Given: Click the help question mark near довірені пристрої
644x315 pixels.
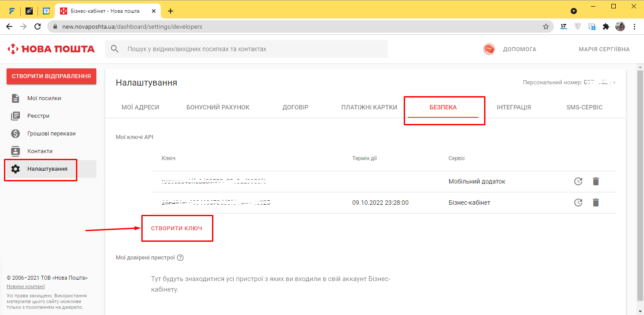Looking at the screenshot, I should point(180,258).
